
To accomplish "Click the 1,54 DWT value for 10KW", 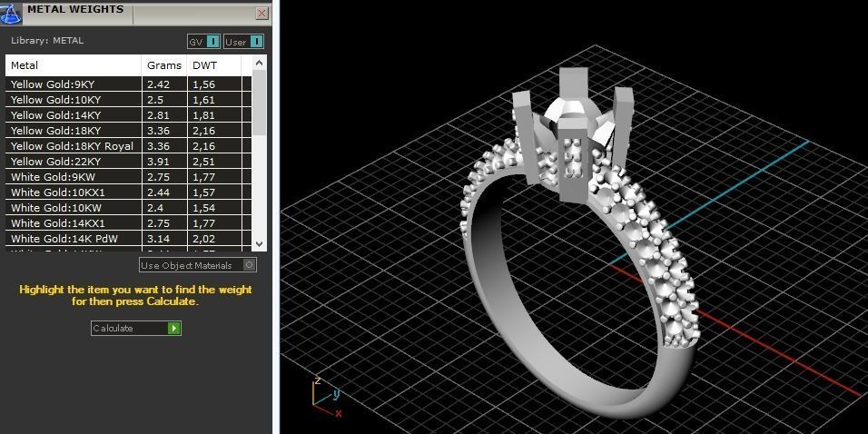I will (203, 208).
